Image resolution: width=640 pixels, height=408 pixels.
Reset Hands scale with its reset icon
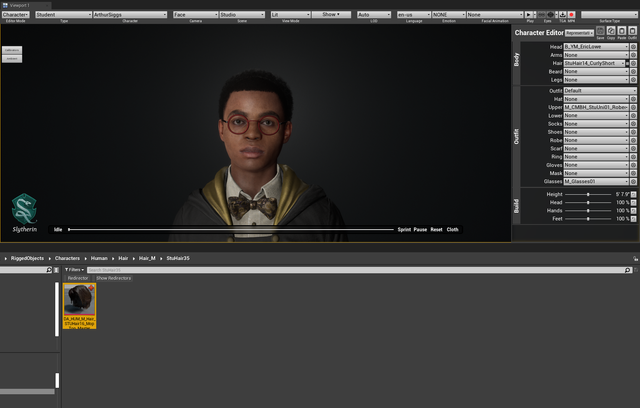point(633,211)
